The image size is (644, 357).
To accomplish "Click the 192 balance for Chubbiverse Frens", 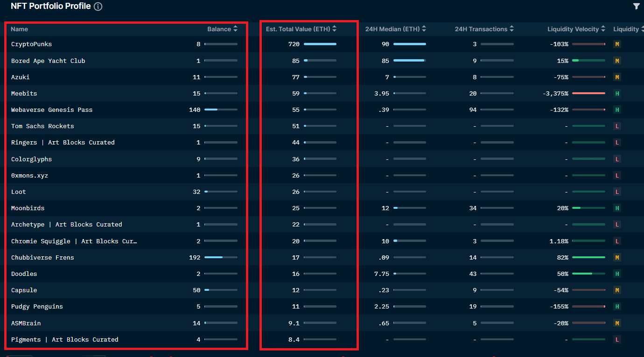I will pos(195,257).
